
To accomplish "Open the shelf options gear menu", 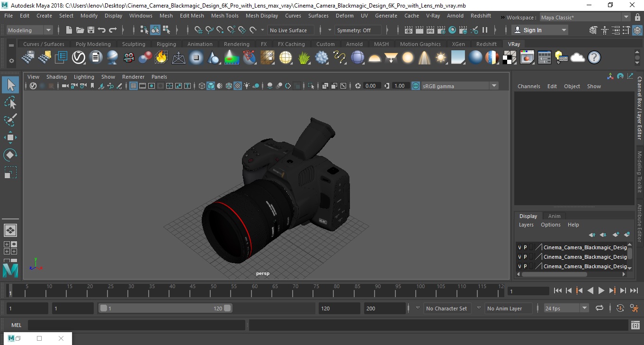I will [x=11, y=61].
